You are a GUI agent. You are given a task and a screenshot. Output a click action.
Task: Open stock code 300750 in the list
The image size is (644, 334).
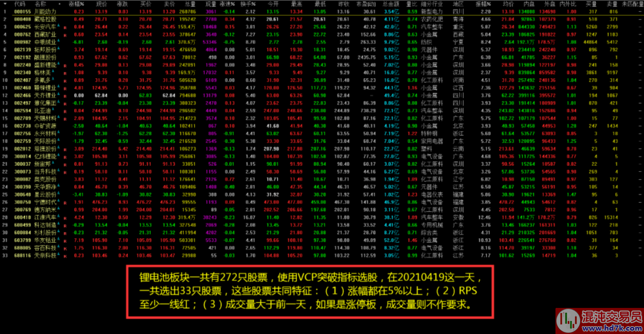click(x=23, y=202)
